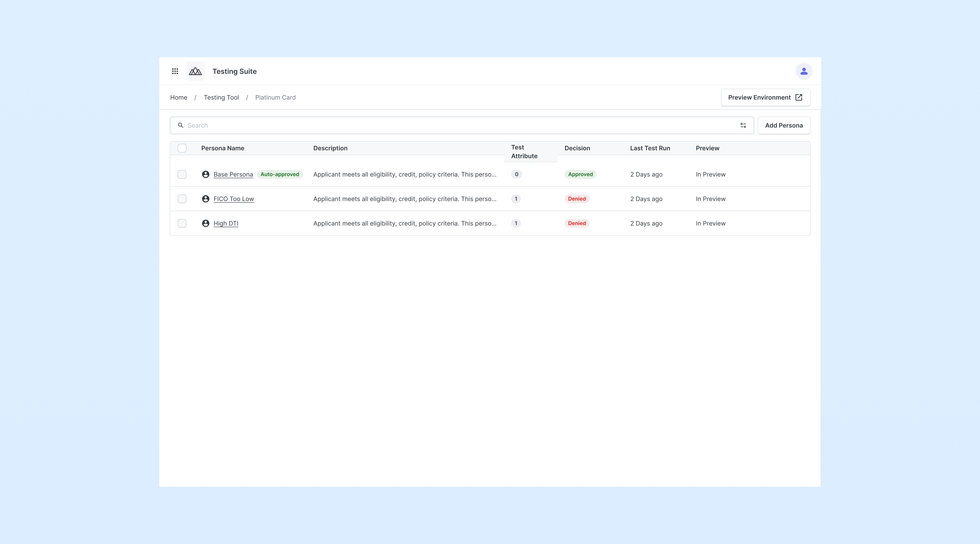Click the Add Persona button
Image resolution: width=980 pixels, height=544 pixels.
point(784,126)
